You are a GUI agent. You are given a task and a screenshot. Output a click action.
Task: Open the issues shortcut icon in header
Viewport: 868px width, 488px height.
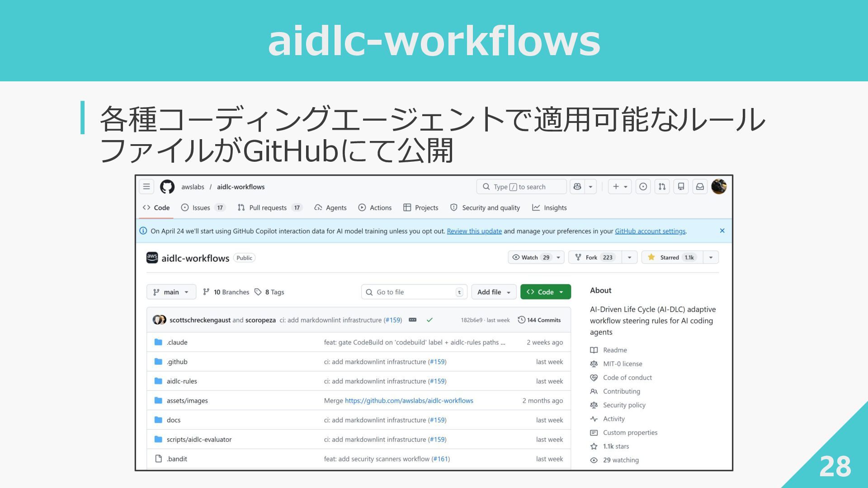(643, 187)
